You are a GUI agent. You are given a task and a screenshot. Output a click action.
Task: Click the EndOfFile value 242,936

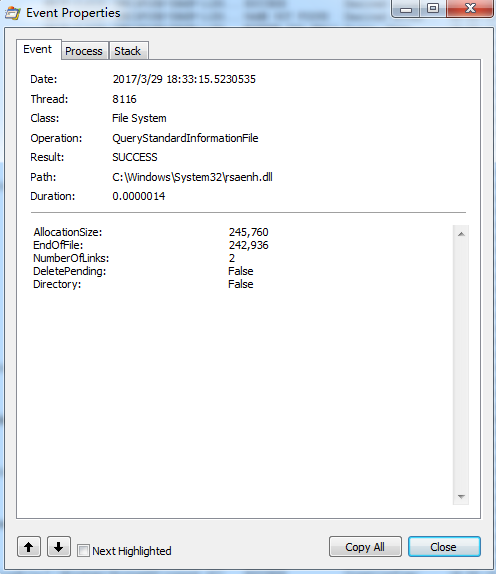tap(249, 245)
